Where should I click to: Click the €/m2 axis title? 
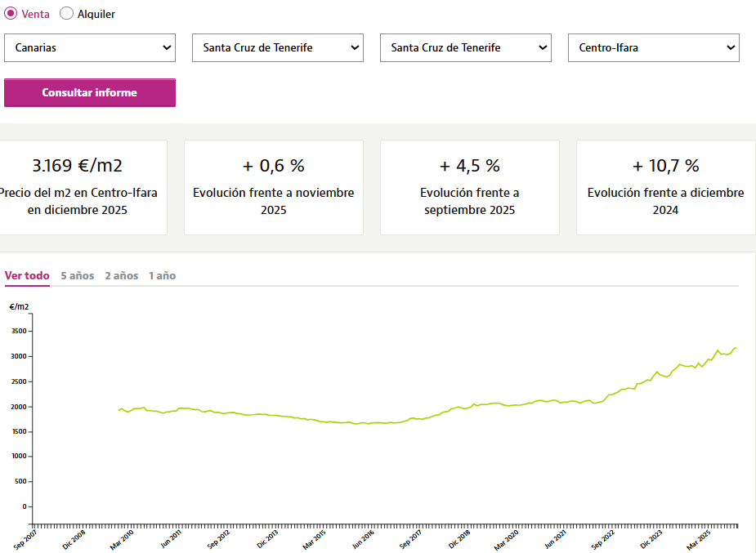click(19, 307)
